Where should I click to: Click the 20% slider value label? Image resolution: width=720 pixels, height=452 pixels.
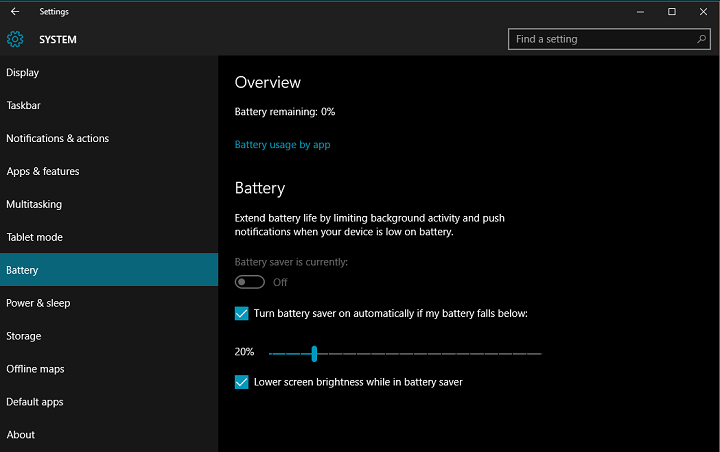pyautogui.click(x=244, y=352)
